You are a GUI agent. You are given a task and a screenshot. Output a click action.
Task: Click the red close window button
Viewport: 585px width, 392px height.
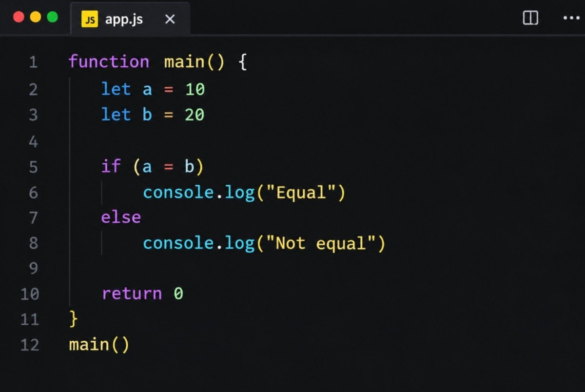19,18
